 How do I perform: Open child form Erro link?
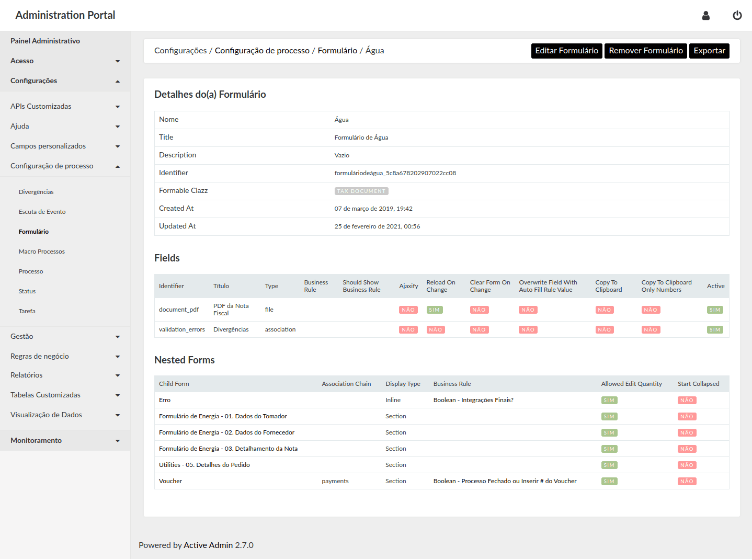(165, 400)
